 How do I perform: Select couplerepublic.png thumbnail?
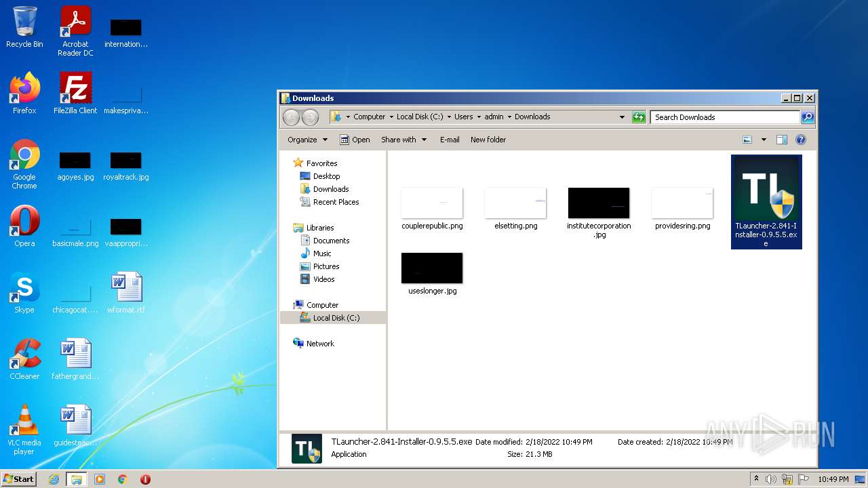[x=432, y=209]
